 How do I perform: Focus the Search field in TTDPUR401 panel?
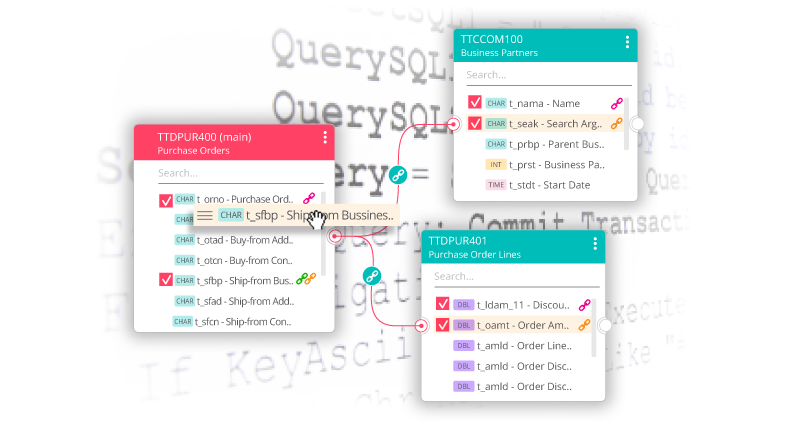pyautogui.click(x=517, y=277)
